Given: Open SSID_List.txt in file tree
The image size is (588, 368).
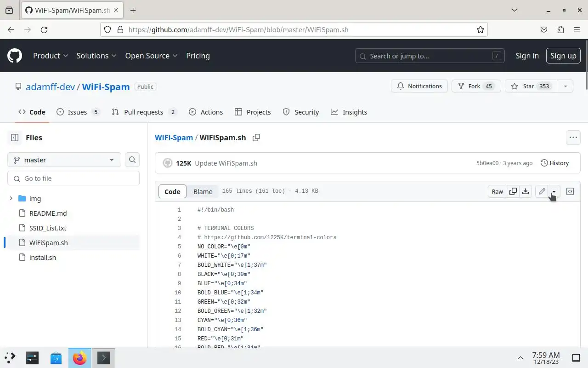Looking at the screenshot, I should (48, 228).
